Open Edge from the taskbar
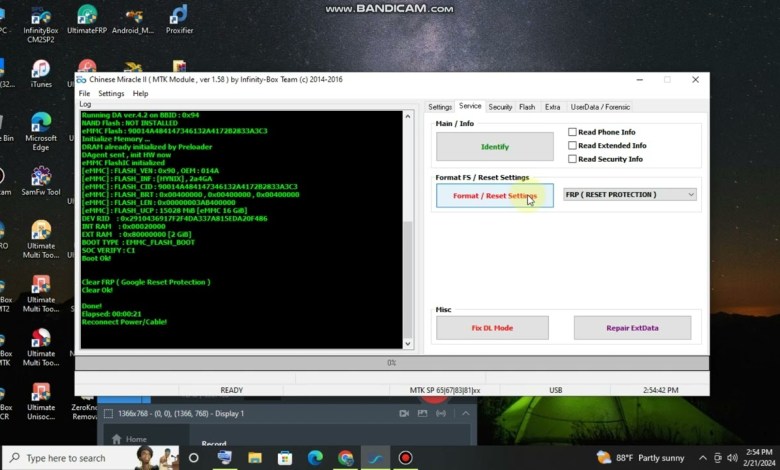This screenshot has height=470, width=780. pos(315,458)
